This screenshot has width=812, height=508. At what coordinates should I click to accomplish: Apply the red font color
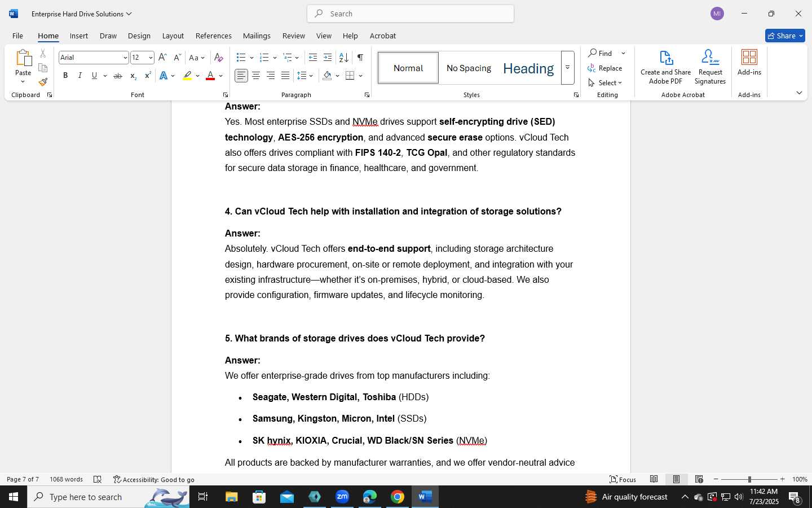[x=210, y=76]
